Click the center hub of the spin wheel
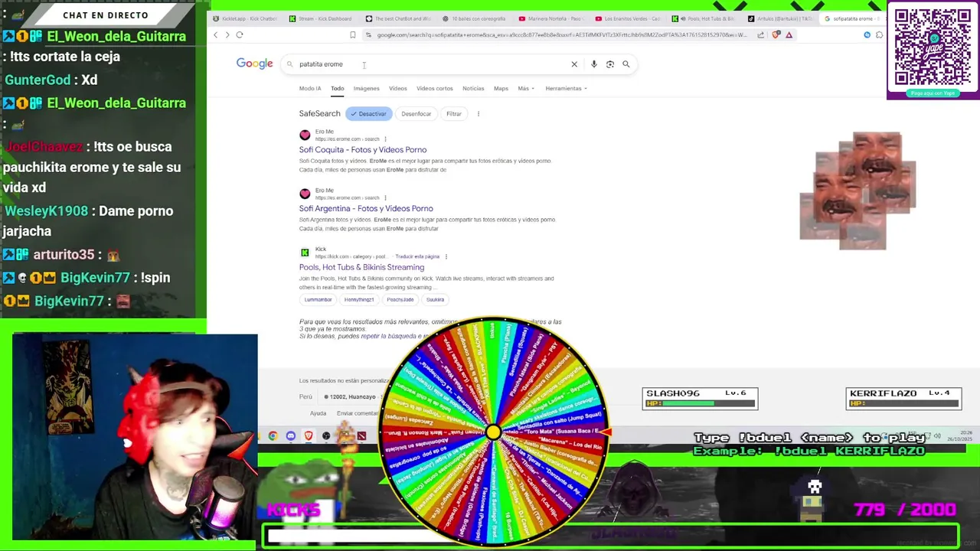 click(x=493, y=433)
